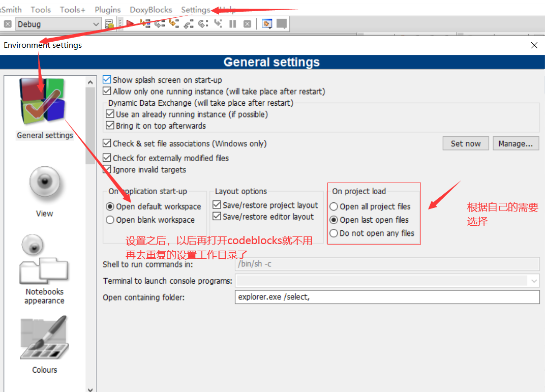545x392 pixels.
Task: Click the Next instruction debugger icon
Action: [x=203, y=23]
